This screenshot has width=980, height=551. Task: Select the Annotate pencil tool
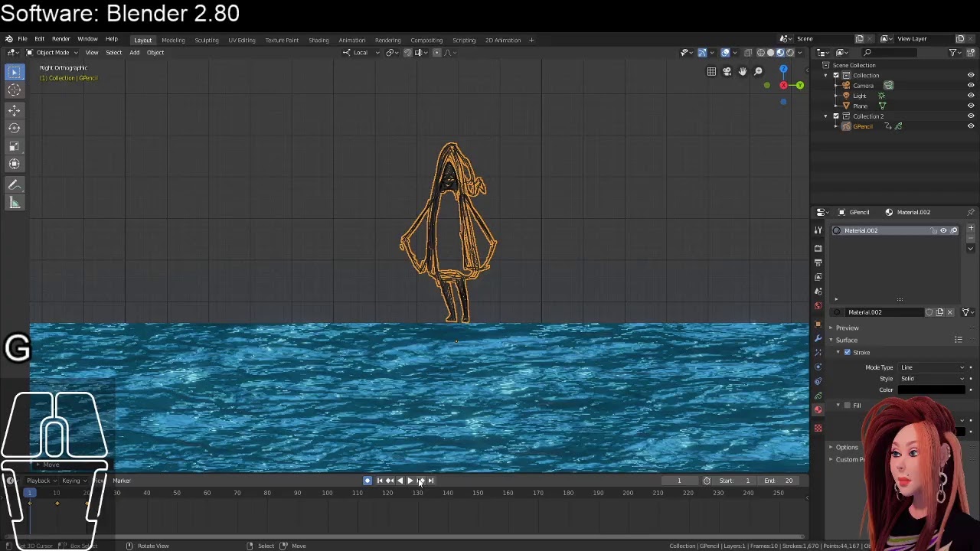(15, 184)
